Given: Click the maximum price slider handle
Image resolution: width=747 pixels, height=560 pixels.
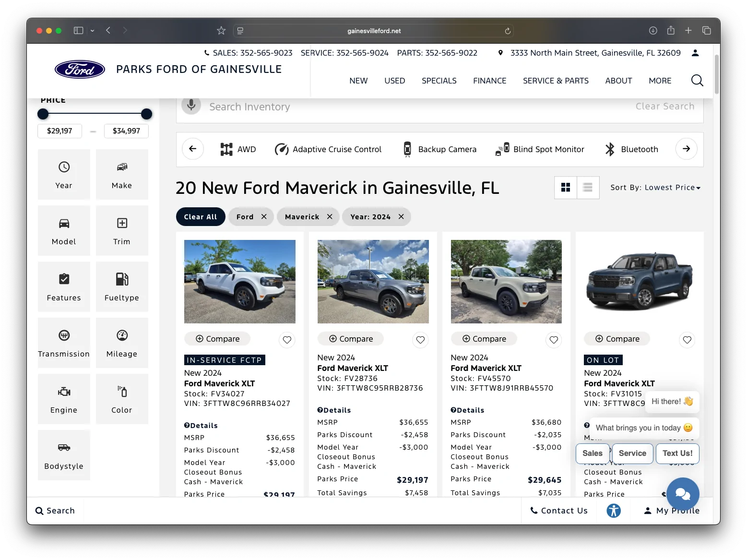Looking at the screenshot, I should click(147, 114).
